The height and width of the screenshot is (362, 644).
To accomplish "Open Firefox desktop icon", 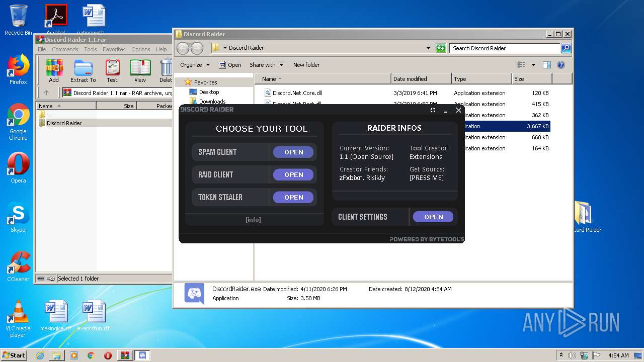I will click(x=18, y=69).
